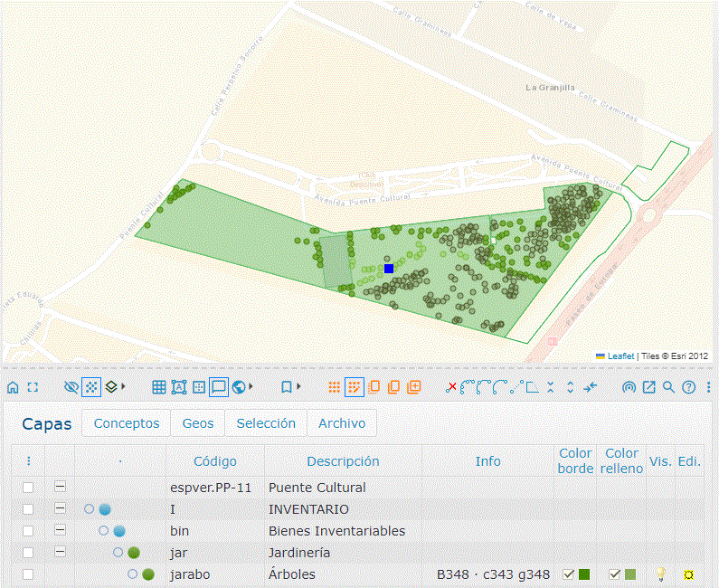The width and height of the screenshot is (719, 588).
Task: Click the globe basemap icon
Action: tap(239, 387)
